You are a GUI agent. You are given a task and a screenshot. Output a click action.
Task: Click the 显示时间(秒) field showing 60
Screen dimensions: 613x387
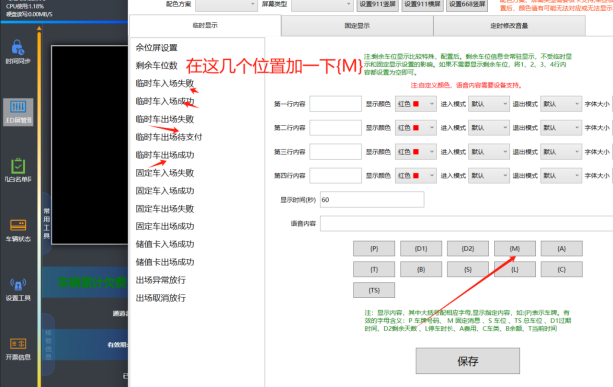372,200
